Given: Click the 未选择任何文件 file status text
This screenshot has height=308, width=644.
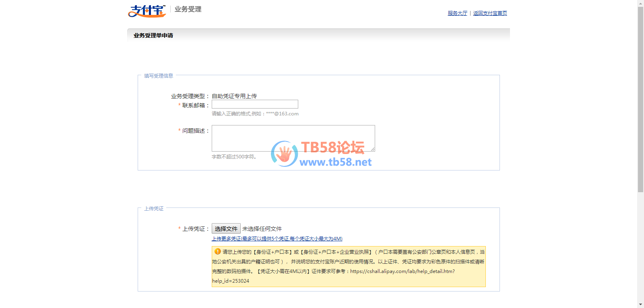Looking at the screenshot, I should pyautogui.click(x=262, y=229).
